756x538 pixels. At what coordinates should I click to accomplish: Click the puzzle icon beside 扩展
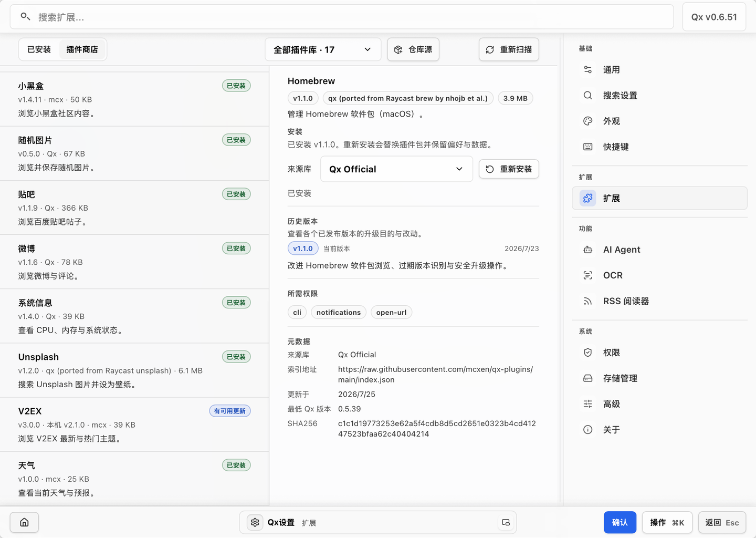coord(588,198)
